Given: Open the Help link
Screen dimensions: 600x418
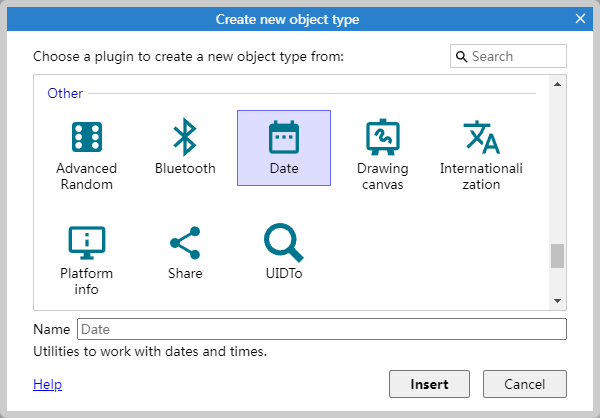Looking at the screenshot, I should (47, 384).
